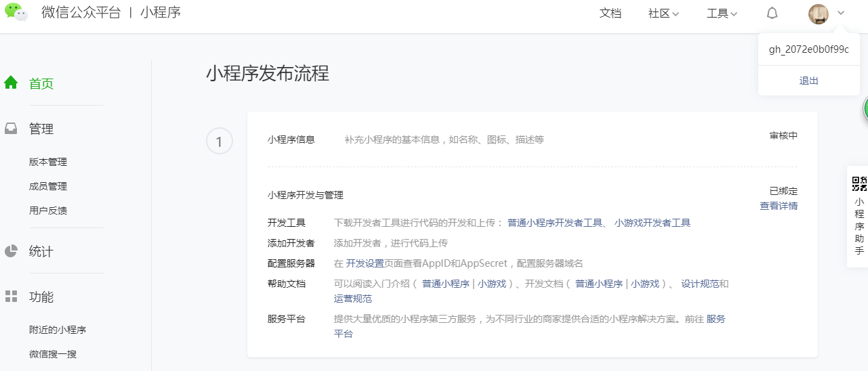Open 成员管理 page
Image resolution: width=868 pixels, height=371 pixels.
[x=48, y=186]
